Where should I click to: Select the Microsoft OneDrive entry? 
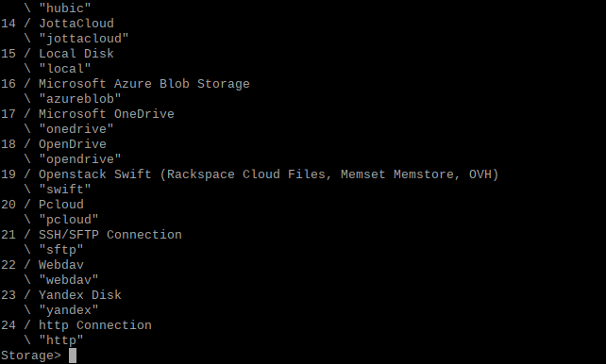pyautogui.click(x=88, y=114)
